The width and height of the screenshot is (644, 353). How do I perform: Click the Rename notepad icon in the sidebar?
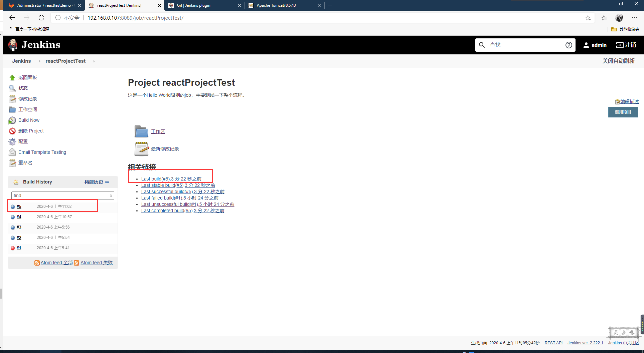tap(12, 163)
